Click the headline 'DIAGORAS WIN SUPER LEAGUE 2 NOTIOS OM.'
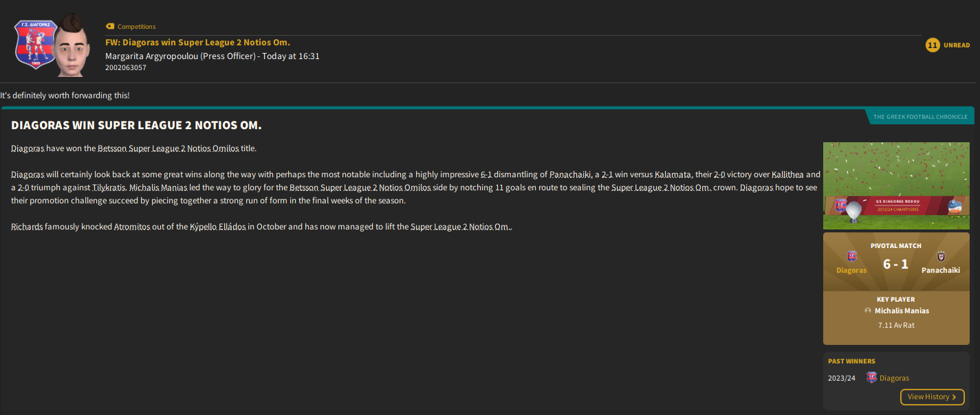Image resolution: width=980 pixels, height=415 pixels. point(136,126)
